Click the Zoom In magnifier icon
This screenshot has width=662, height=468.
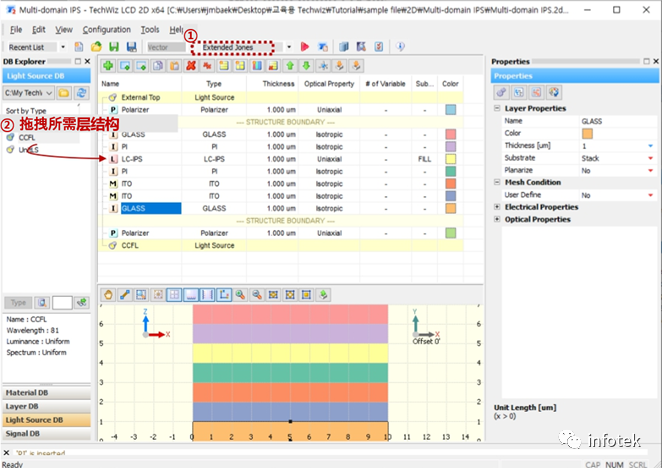240,295
